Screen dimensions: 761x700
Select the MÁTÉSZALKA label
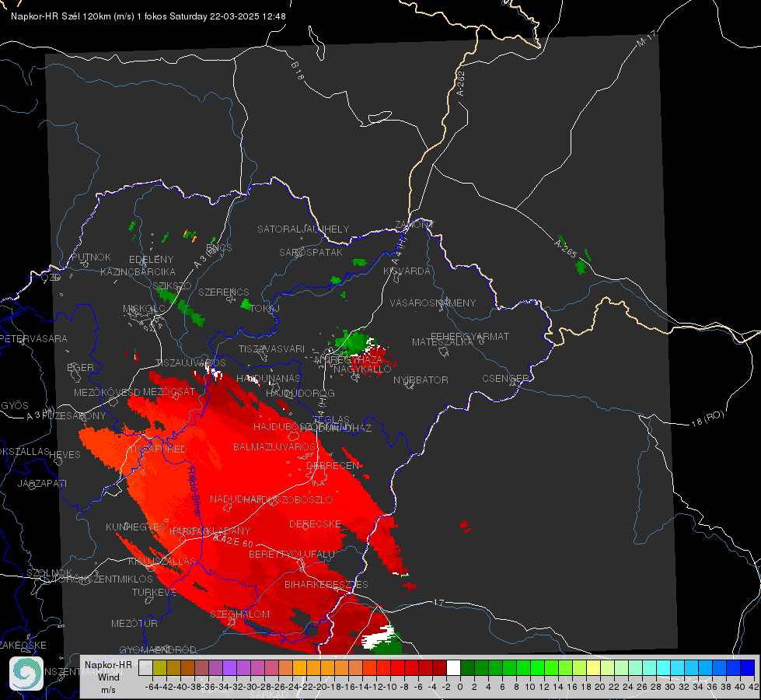pos(442,342)
